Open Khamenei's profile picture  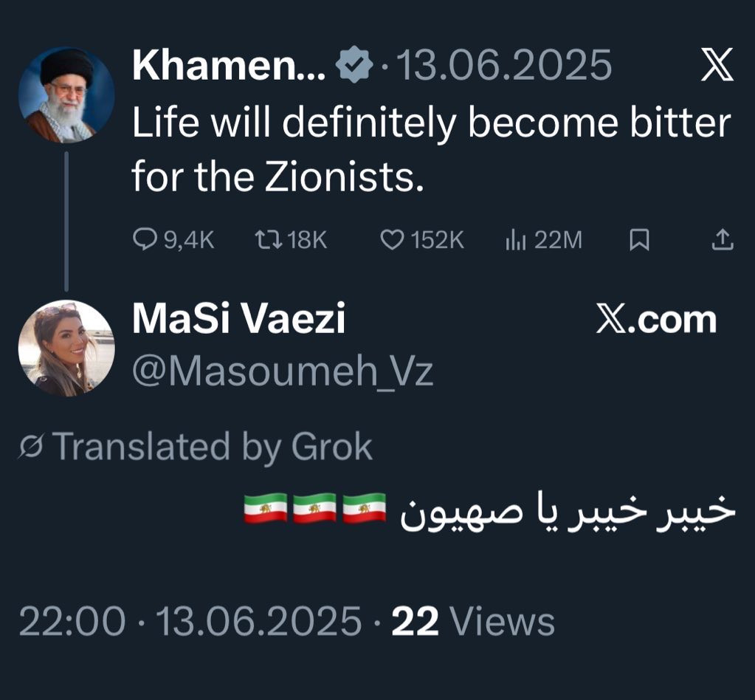pos(66,96)
